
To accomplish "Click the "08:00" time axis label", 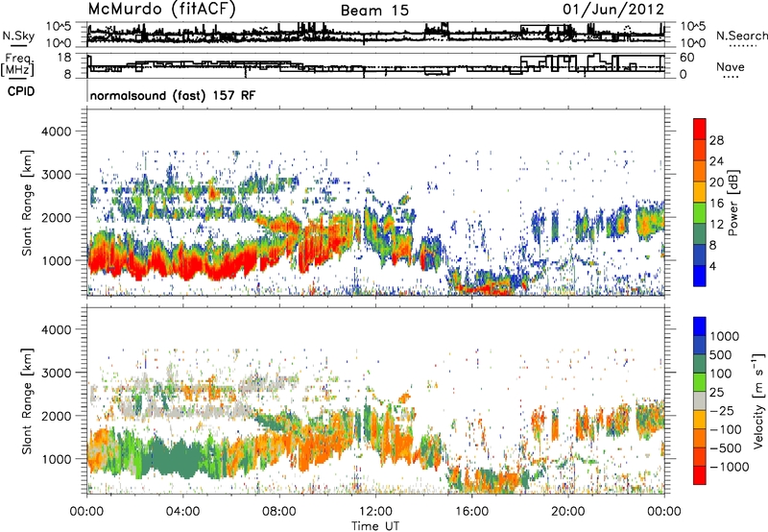I will click(279, 512).
